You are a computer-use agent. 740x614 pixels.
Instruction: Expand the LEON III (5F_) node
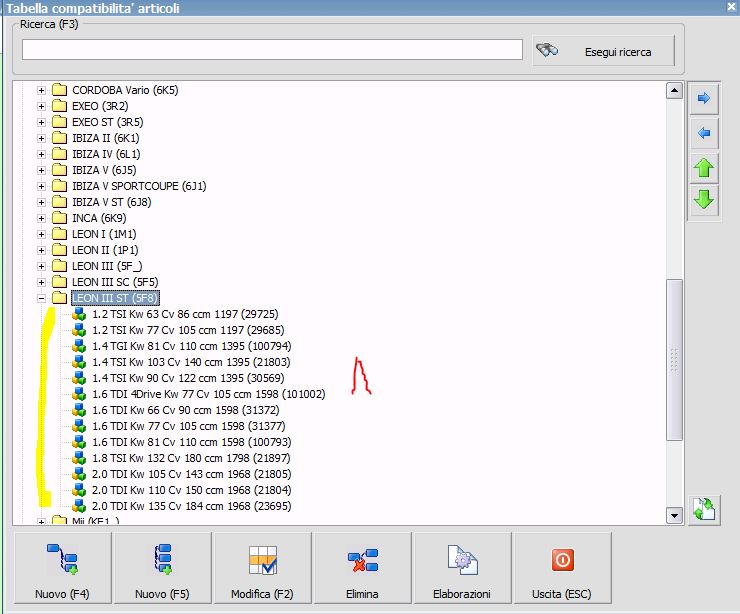[x=42, y=266]
